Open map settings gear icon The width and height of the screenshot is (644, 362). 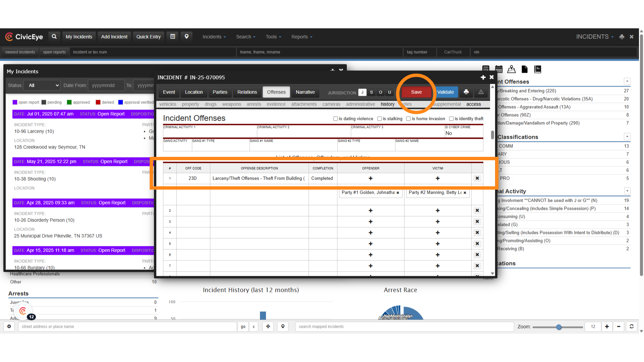click(x=9, y=326)
